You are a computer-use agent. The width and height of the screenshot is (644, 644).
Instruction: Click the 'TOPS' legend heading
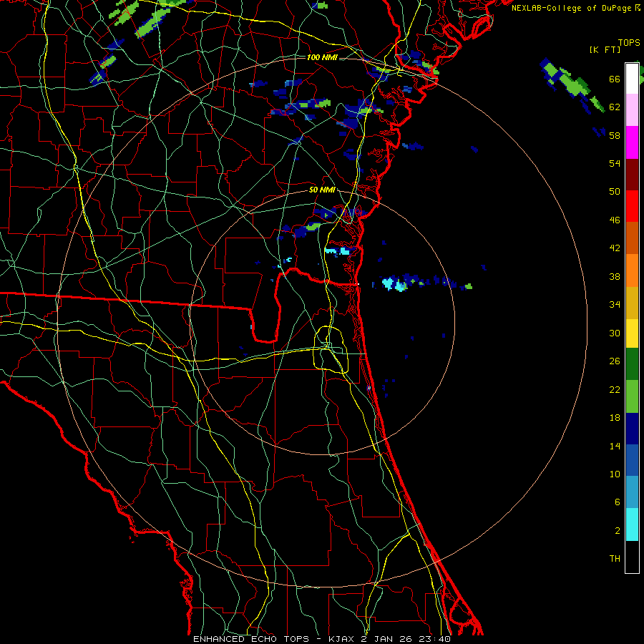[629, 43]
